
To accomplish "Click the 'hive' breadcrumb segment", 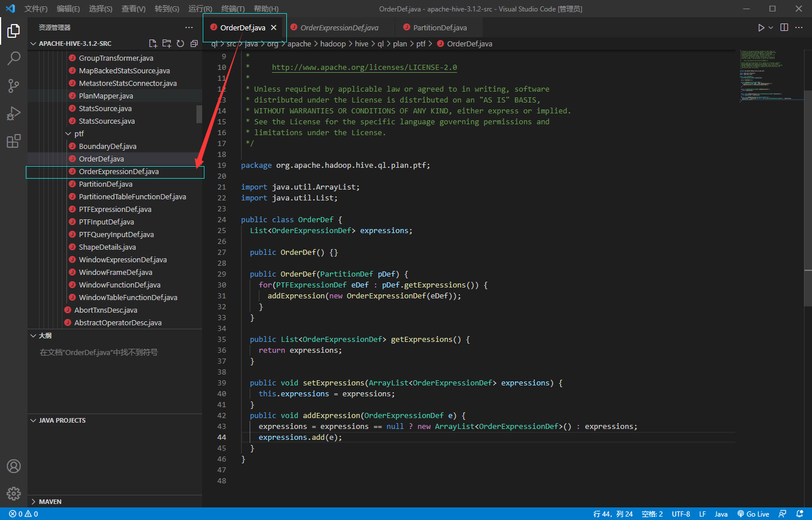I will [x=361, y=44].
